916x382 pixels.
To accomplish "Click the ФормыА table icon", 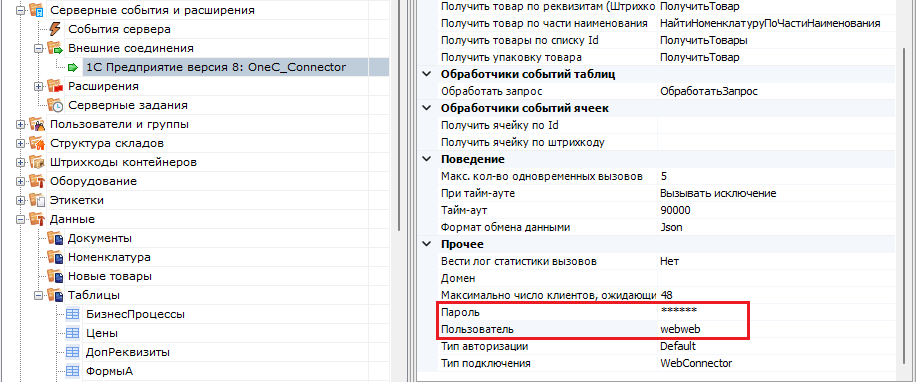I will click(73, 371).
